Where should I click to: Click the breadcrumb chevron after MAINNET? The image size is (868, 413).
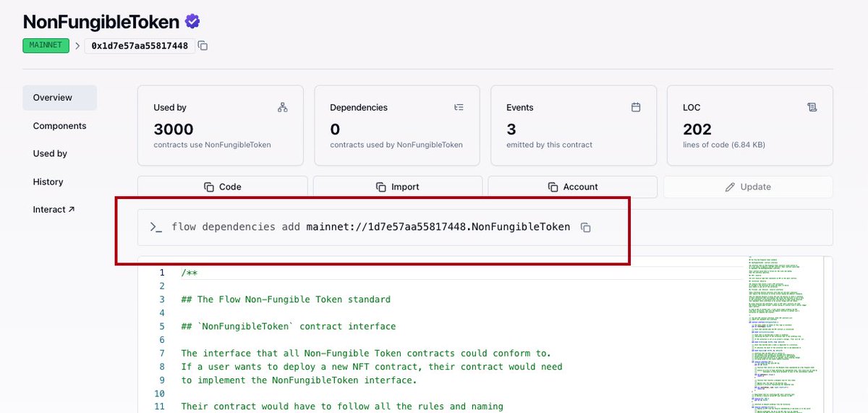[x=77, y=46]
